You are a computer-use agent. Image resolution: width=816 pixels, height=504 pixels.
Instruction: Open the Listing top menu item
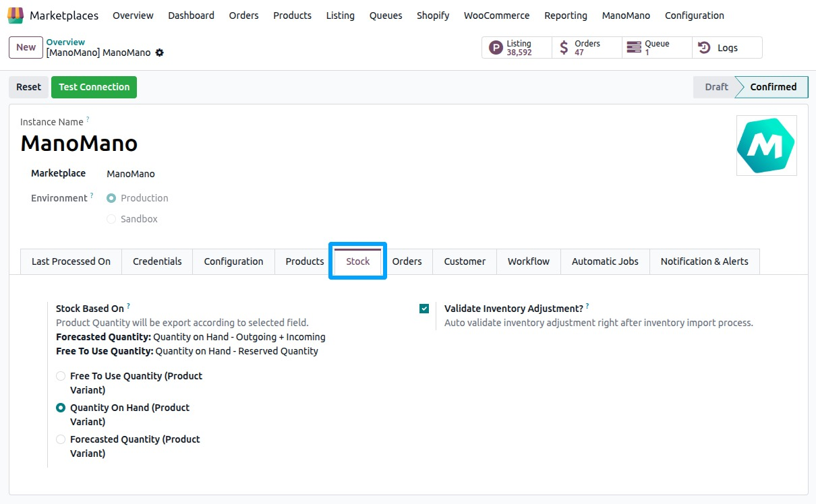click(341, 15)
